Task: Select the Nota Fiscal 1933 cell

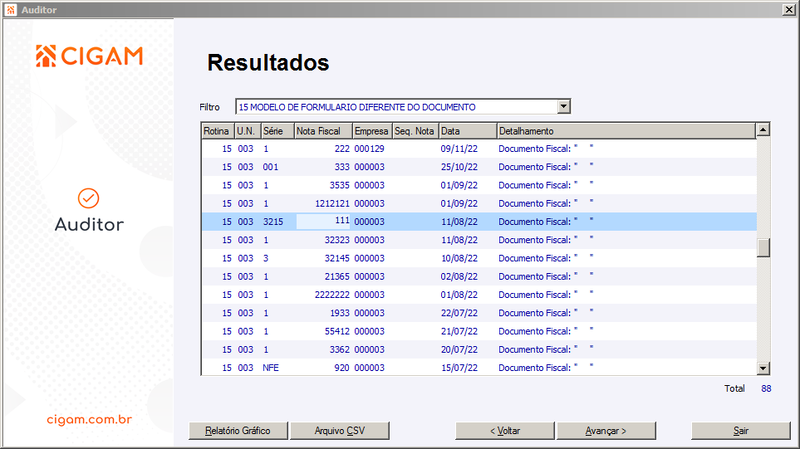Action: point(323,313)
